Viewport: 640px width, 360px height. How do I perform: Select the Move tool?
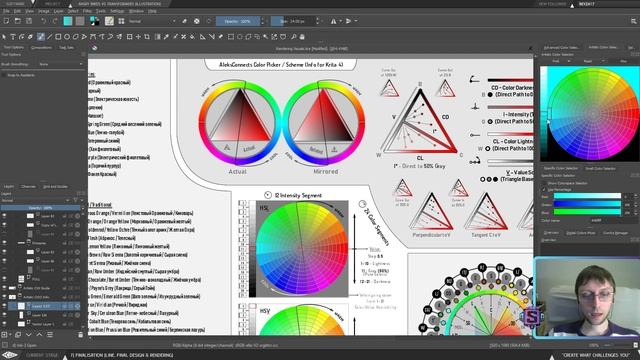[x=138, y=37]
